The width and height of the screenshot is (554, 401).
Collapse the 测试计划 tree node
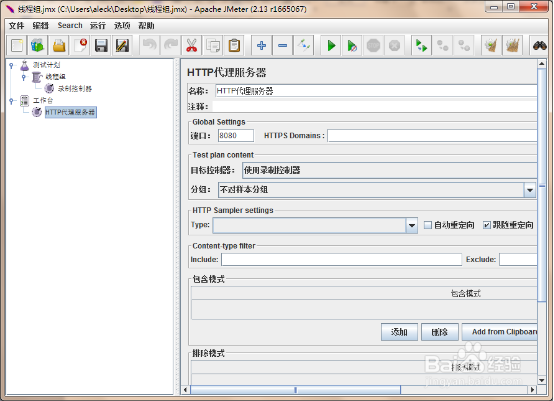click(x=11, y=65)
